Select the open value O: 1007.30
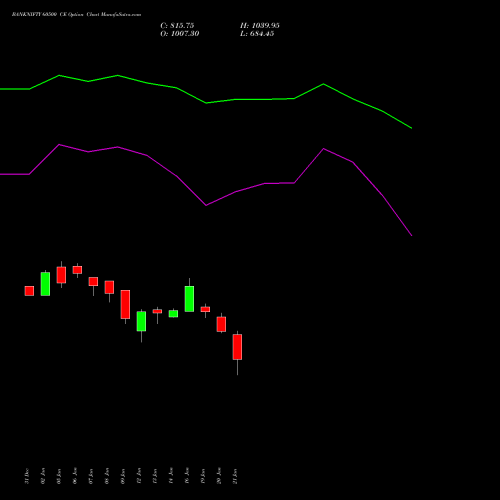 pyautogui.click(x=180, y=34)
